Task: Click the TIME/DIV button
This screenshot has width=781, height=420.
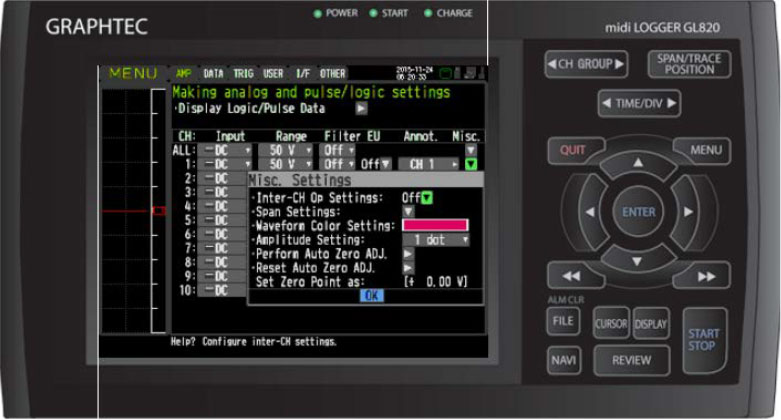Action: 639,104
